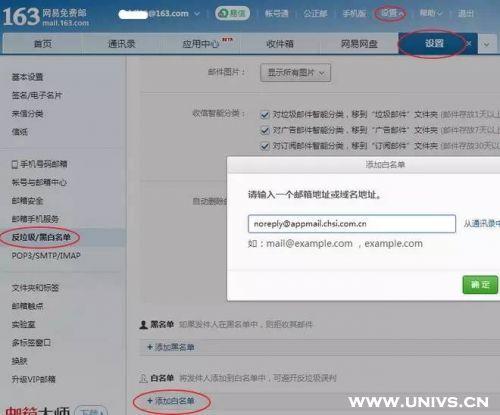Toggle 对垃圾邮件智能分类 checkbox
Image resolution: width=500 pixels, height=415 pixels.
[265, 115]
